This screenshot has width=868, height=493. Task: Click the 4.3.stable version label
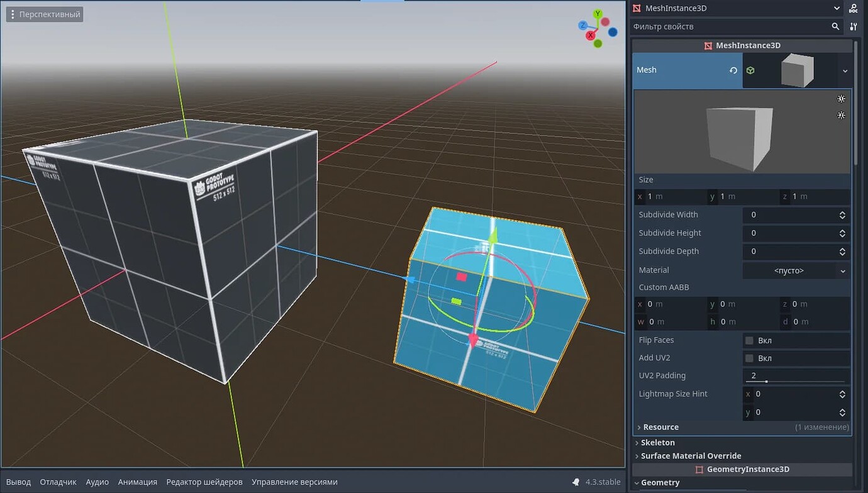tap(603, 482)
